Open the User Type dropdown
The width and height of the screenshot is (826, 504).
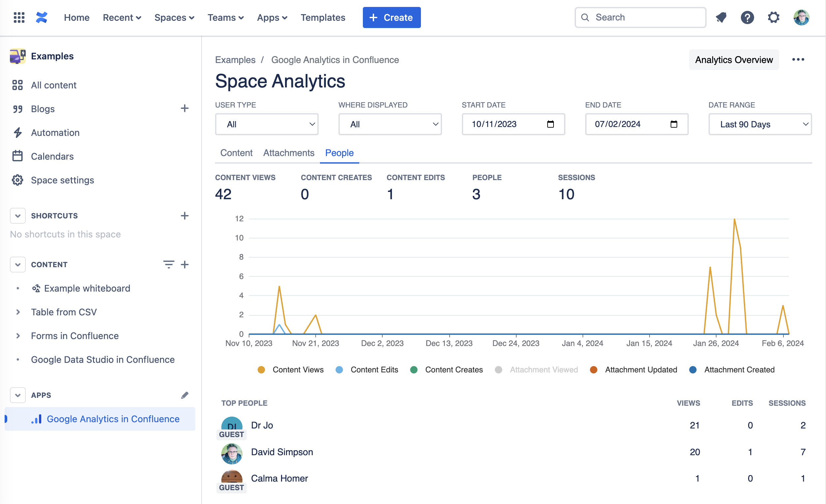click(267, 124)
